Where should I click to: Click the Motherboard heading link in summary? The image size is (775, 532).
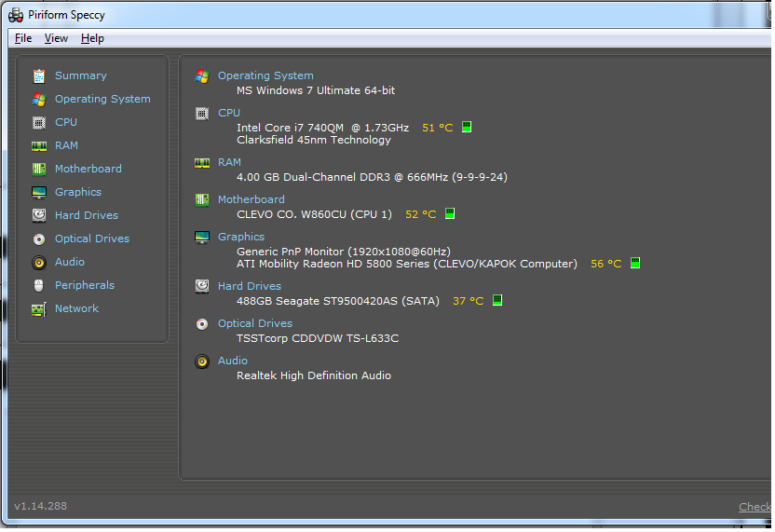pos(252,199)
